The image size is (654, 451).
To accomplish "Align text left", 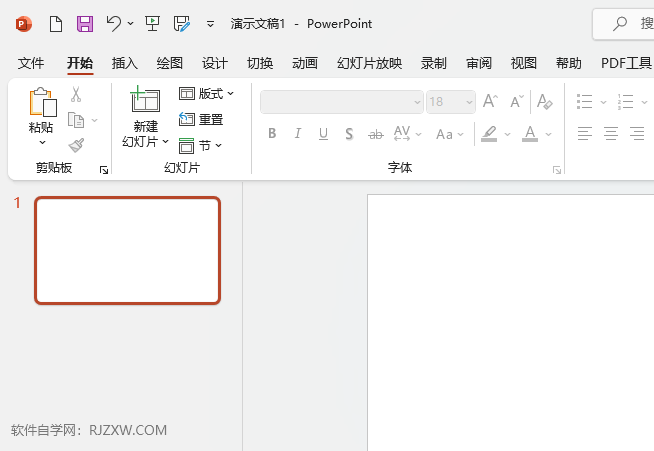I will tap(584, 134).
